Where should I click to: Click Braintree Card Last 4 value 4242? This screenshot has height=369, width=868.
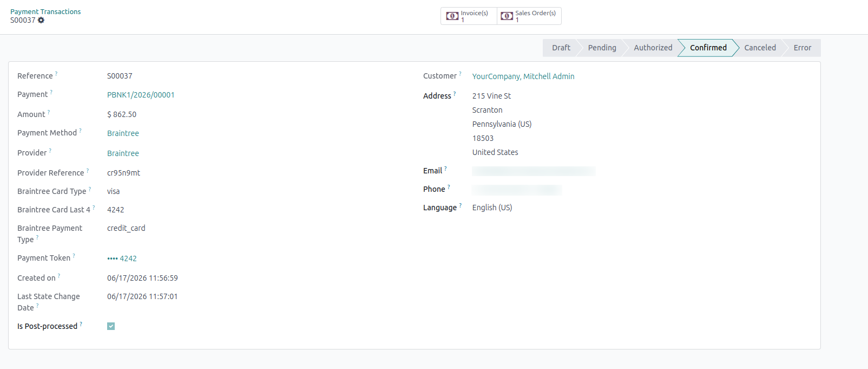(116, 210)
